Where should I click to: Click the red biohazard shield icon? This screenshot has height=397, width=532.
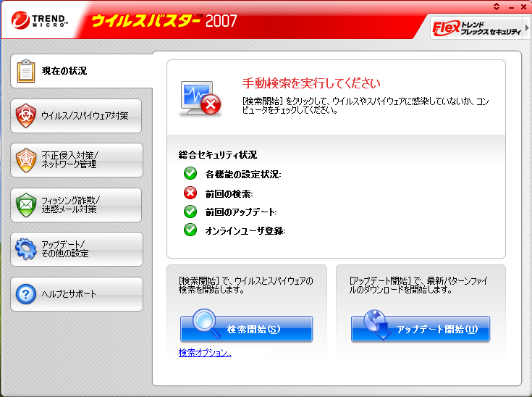click(x=26, y=116)
